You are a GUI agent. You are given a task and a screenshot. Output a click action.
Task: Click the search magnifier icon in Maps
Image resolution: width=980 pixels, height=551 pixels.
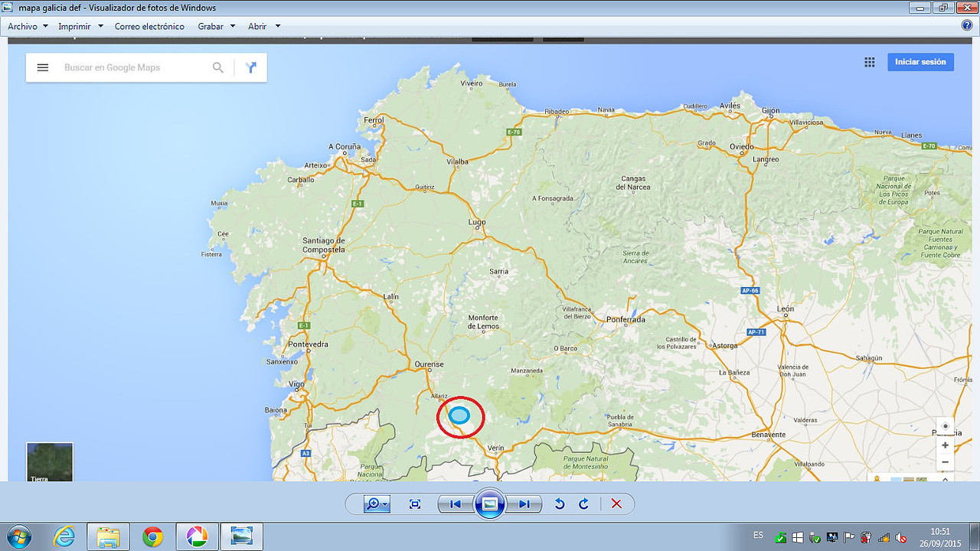218,67
